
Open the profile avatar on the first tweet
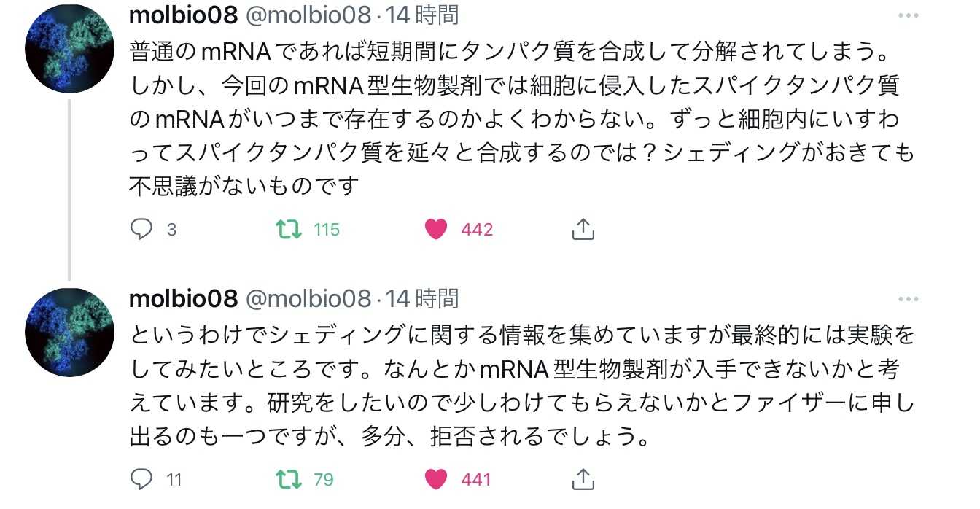(69, 50)
